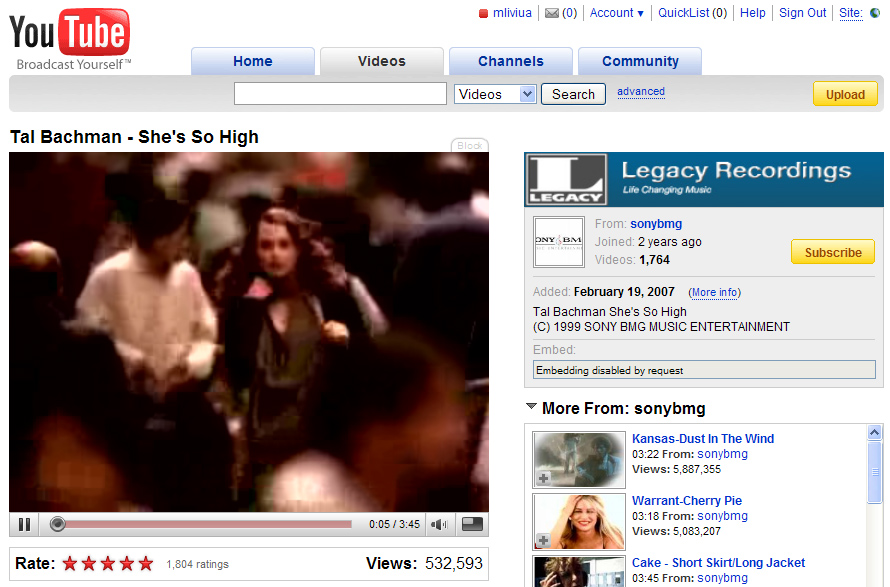Rate the video one star

[70, 564]
